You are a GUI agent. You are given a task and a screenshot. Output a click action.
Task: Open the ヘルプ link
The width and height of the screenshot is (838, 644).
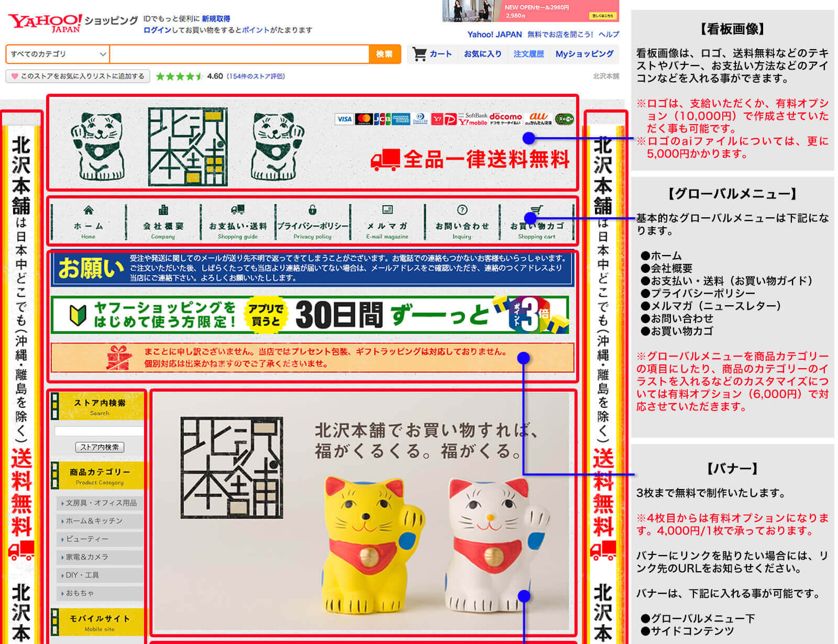[609, 35]
